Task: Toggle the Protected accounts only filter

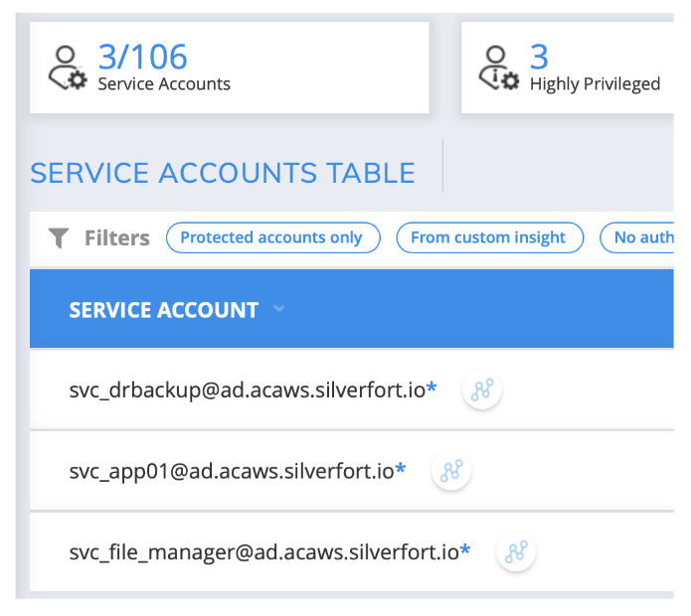Action: point(272,237)
